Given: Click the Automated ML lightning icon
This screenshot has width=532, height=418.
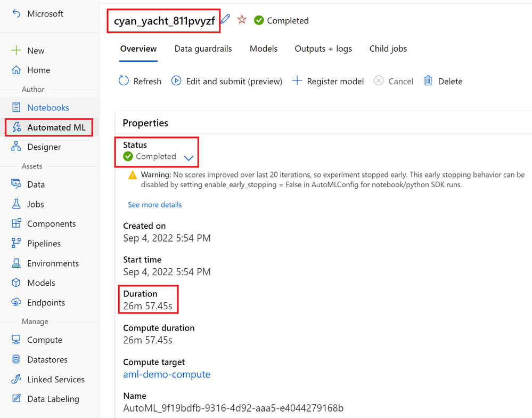Looking at the screenshot, I should [x=17, y=127].
